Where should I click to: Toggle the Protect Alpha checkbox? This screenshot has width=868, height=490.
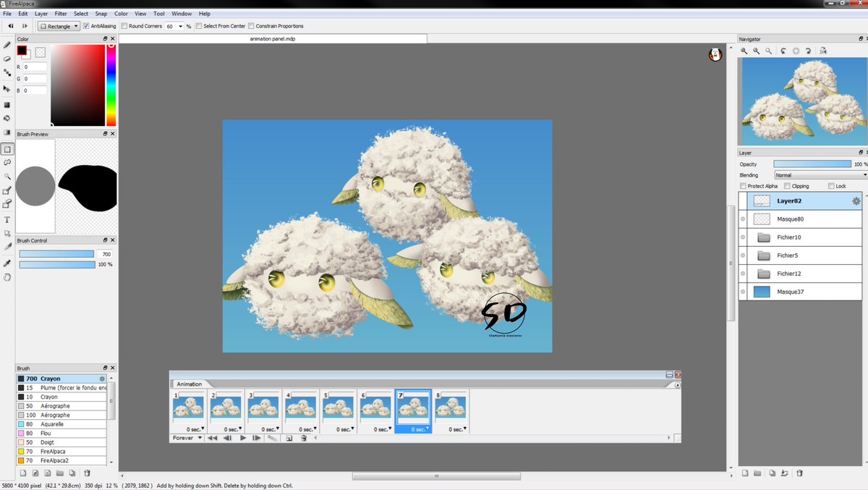coord(743,186)
